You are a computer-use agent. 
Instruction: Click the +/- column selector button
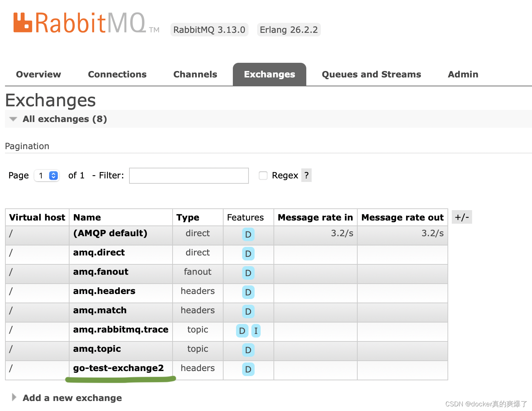pos(462,217)
